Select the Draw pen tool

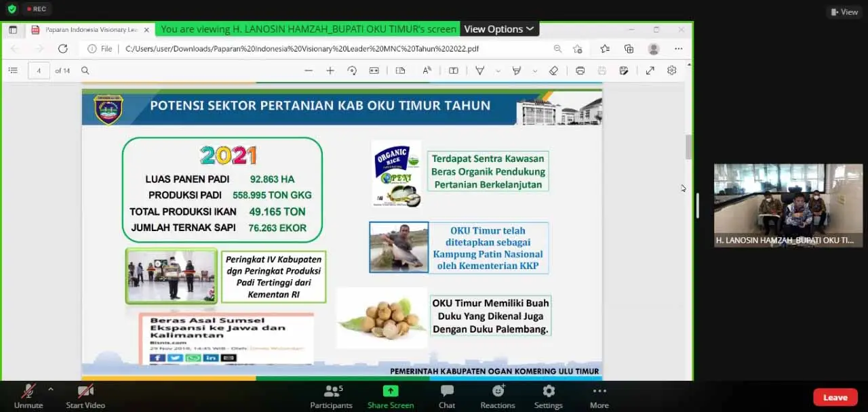[480, 70]
